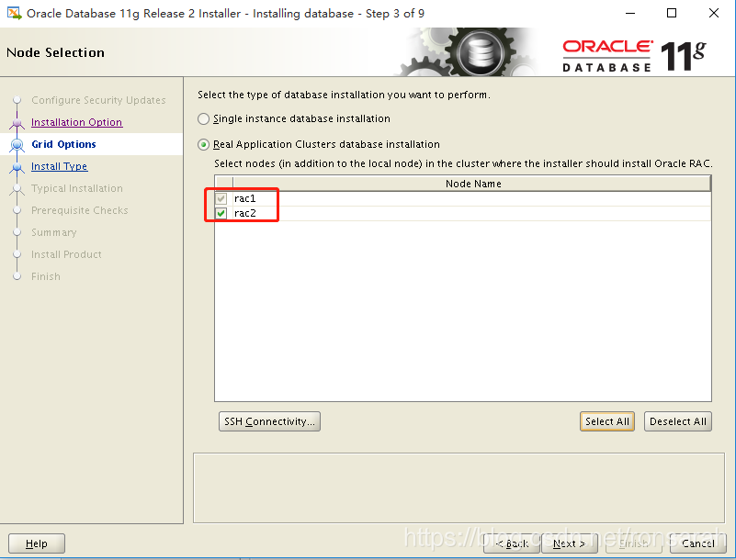Click the Finish step circle icon
Image resolution: width=736 pixels, height=560 pixels.
18,276
